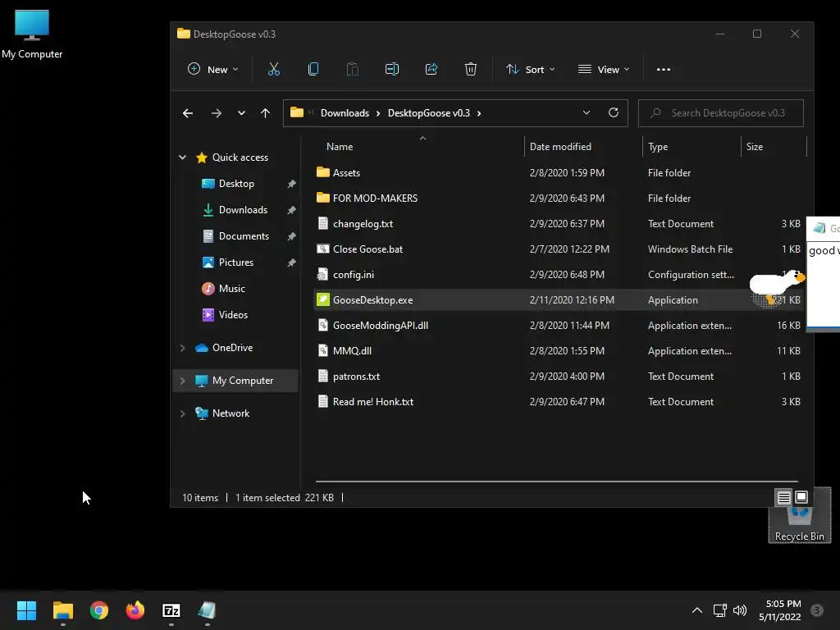
Task: Select My Computer desktop icon
Action: (32, 34)
